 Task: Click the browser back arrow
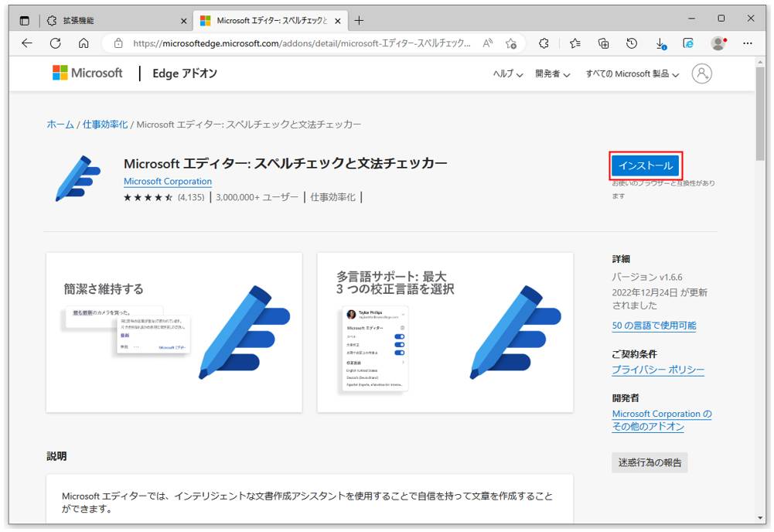coord(27,43)
